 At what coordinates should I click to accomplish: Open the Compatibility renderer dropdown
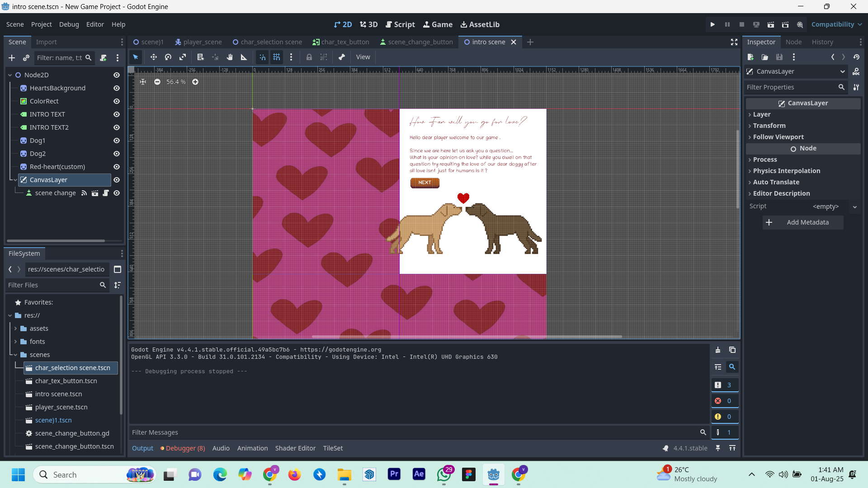pos(836,24)
